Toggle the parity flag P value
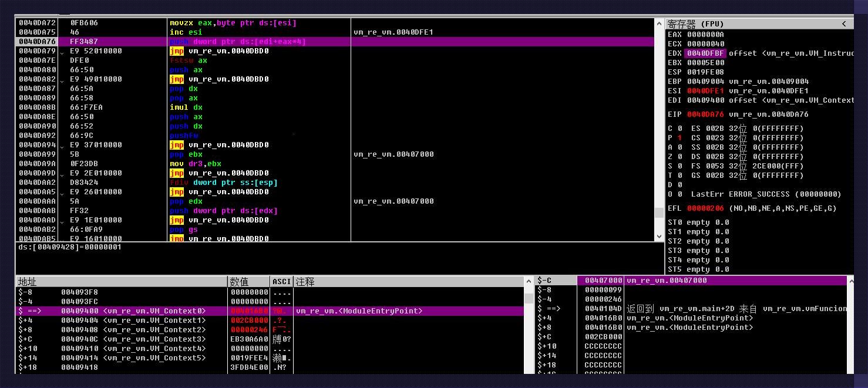This screenshot has width=868, height=388. (679, 138)
